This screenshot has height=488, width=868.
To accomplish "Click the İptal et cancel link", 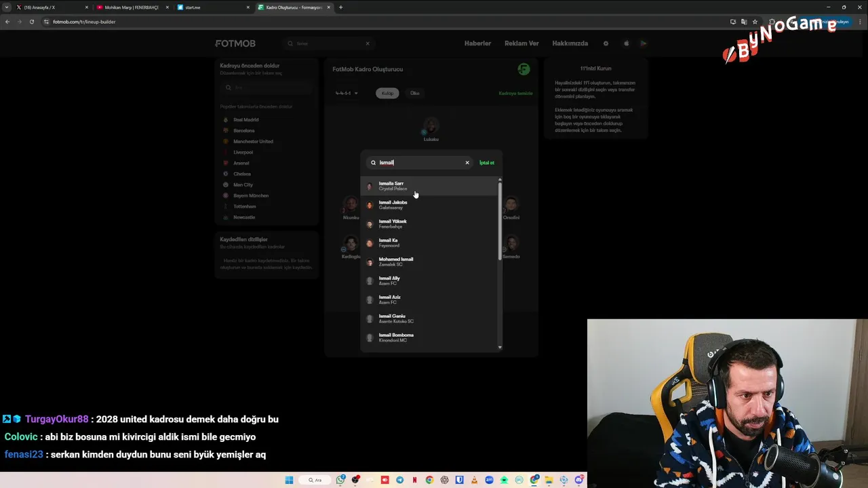I will [487, 163].
